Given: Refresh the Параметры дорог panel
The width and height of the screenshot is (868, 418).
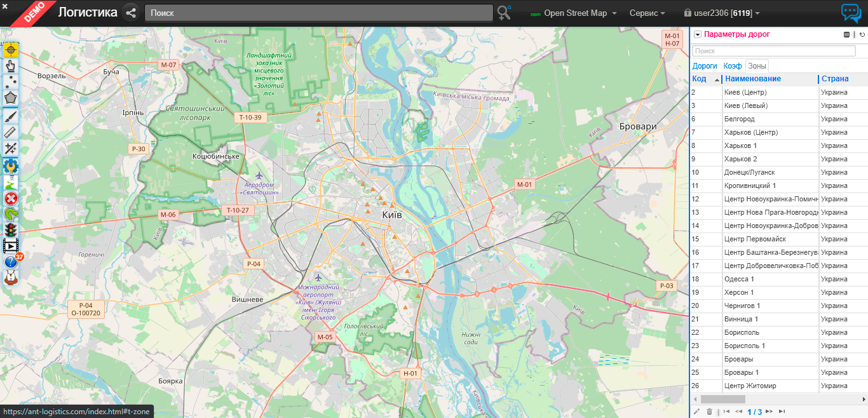Looking at the screenshot, I should coord(862,35).
